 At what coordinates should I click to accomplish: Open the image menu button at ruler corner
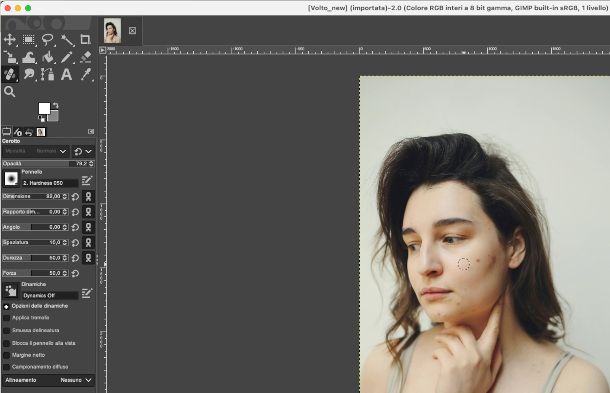[x=103, y=50]
